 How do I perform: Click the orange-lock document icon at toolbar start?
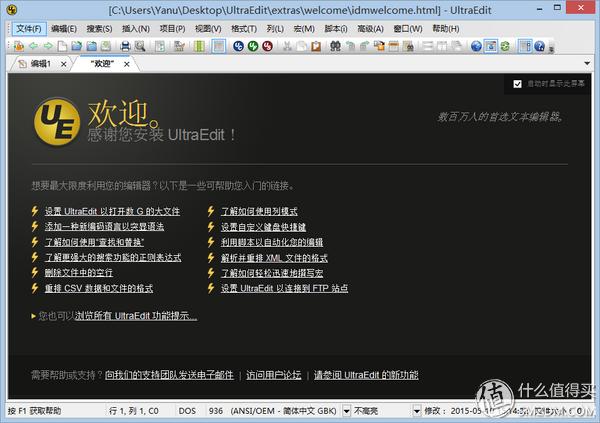pyautogui.click(x=18, y=46)
